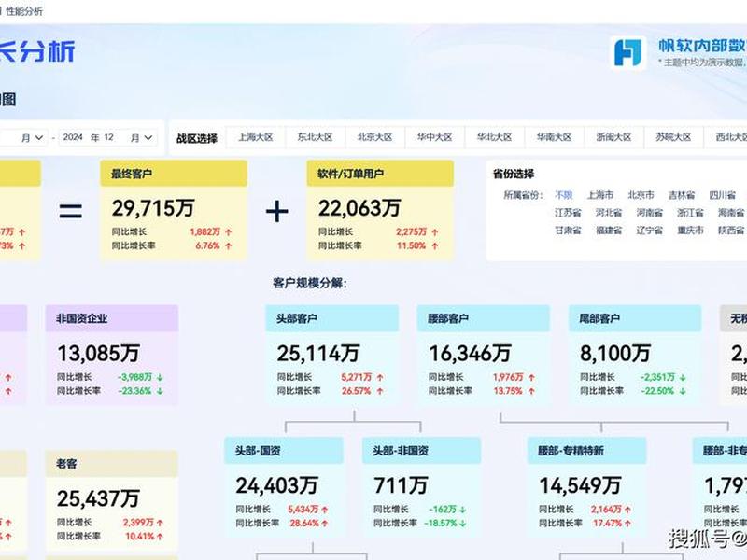The width and height of the screenshot is (747, 560).
Task: Select the 东北大区 region tab
Action: click(x=315, y=137)
